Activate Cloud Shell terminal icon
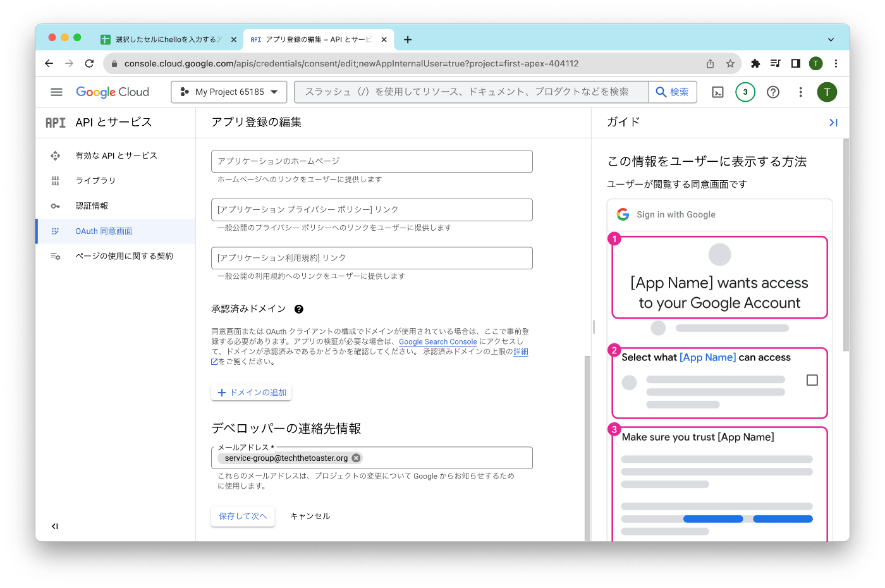885x588 pixels. tap(718, 92)
